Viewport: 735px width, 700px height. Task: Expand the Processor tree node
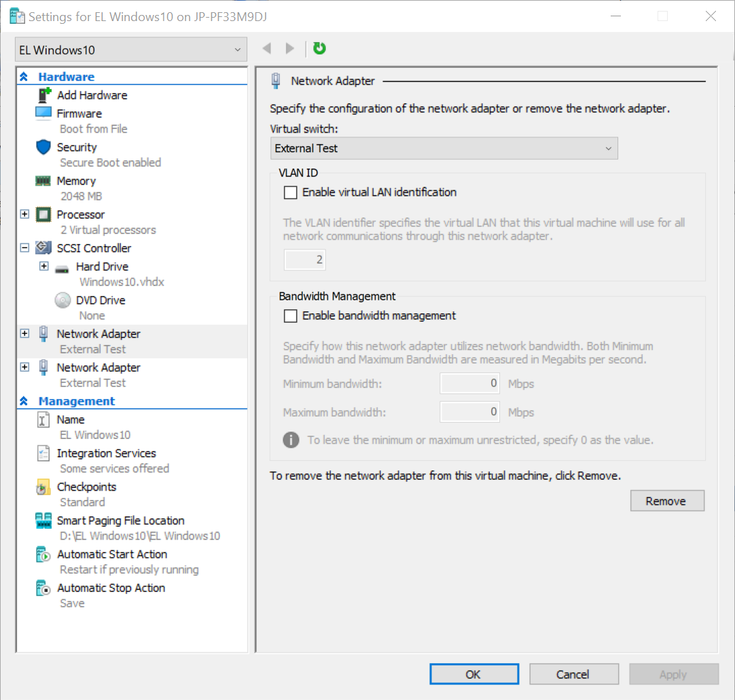[x=25, y=214]
